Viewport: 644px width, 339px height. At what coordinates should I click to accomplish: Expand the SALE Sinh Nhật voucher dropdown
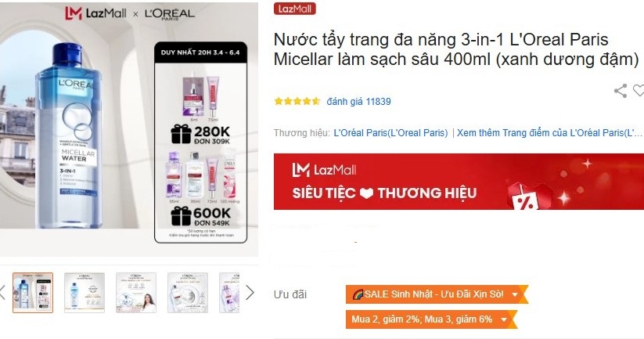(x=436, y=294)
